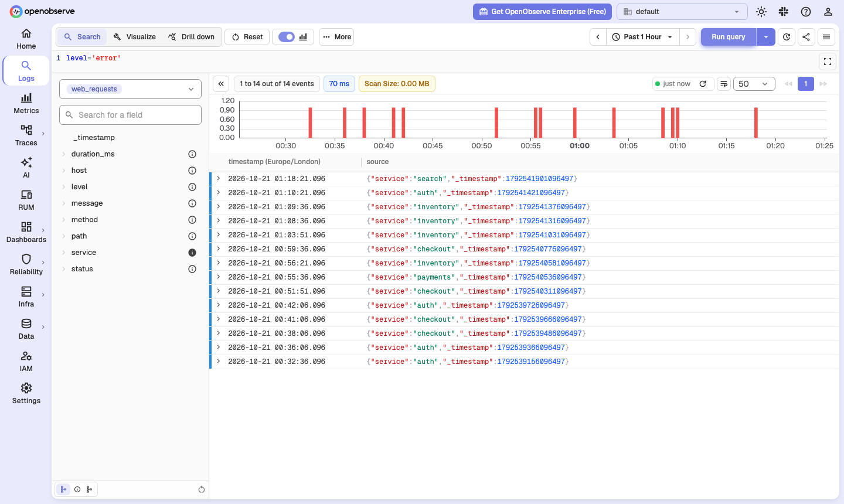Switch to the Search tab
This screenshot has height=504, width=844.
coord(82,37)
